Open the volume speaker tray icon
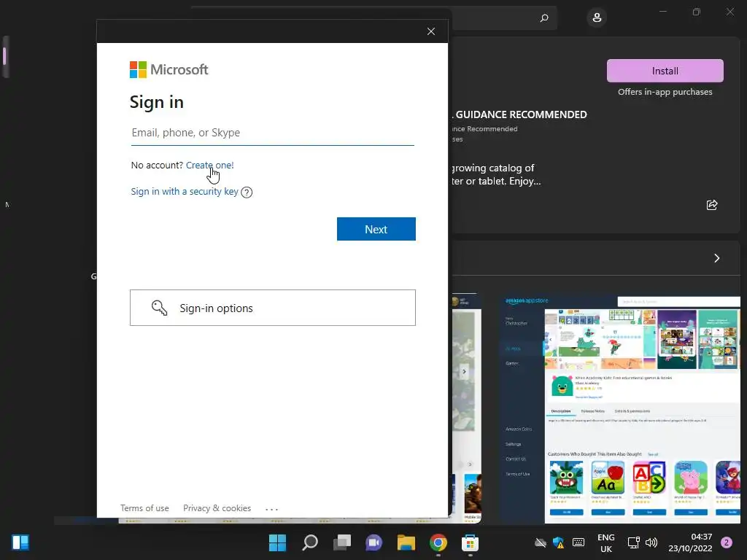This screenshot has width=747, height=560. [651, 542]
